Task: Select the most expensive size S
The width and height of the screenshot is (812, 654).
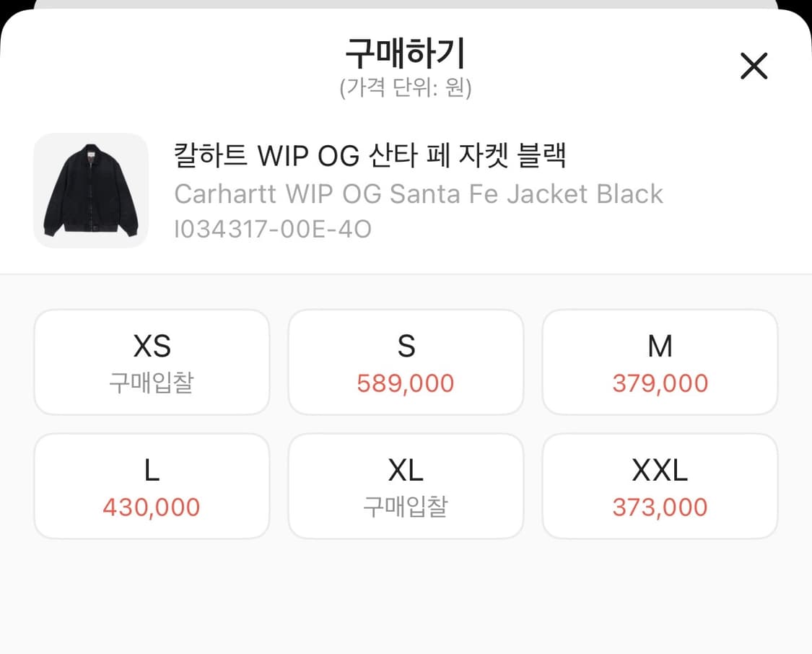Action: [406, 362]
